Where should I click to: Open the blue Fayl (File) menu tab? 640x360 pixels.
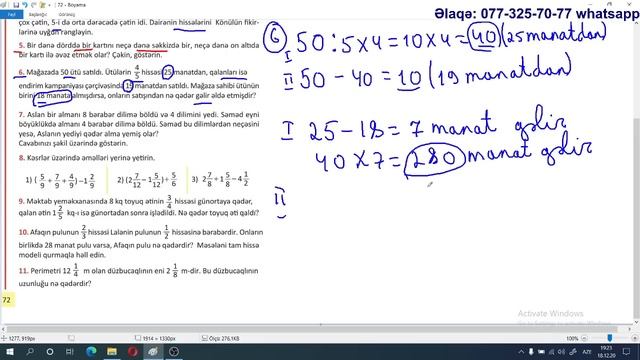tap(12, 14)
